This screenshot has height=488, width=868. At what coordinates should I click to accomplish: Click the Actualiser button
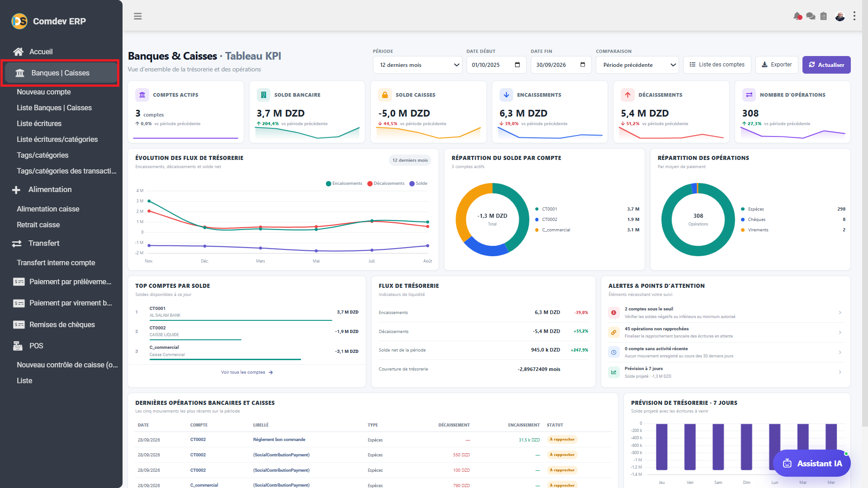(826, 65)
